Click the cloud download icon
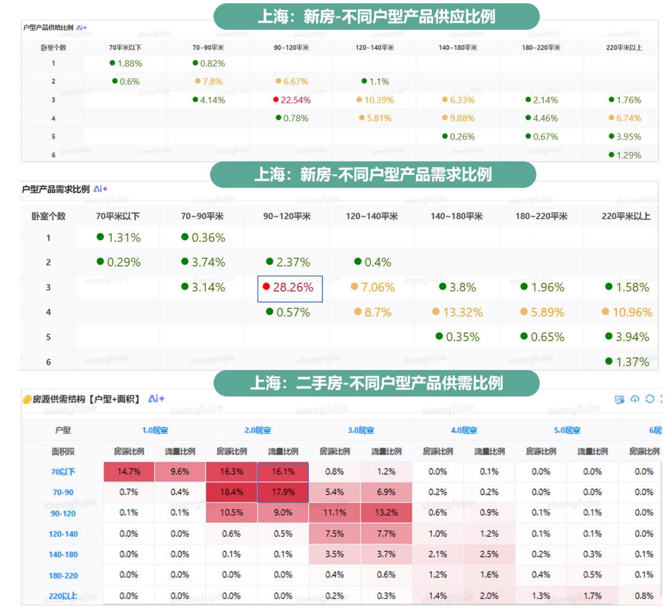This screenshot has height=616, width=672. click(635, 399)
